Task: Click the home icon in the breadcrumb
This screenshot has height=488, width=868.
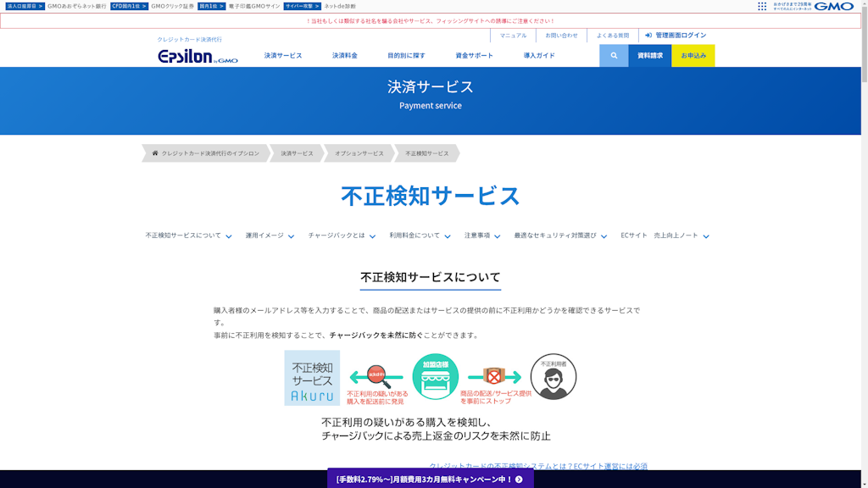Action: [x=155, y=153]
